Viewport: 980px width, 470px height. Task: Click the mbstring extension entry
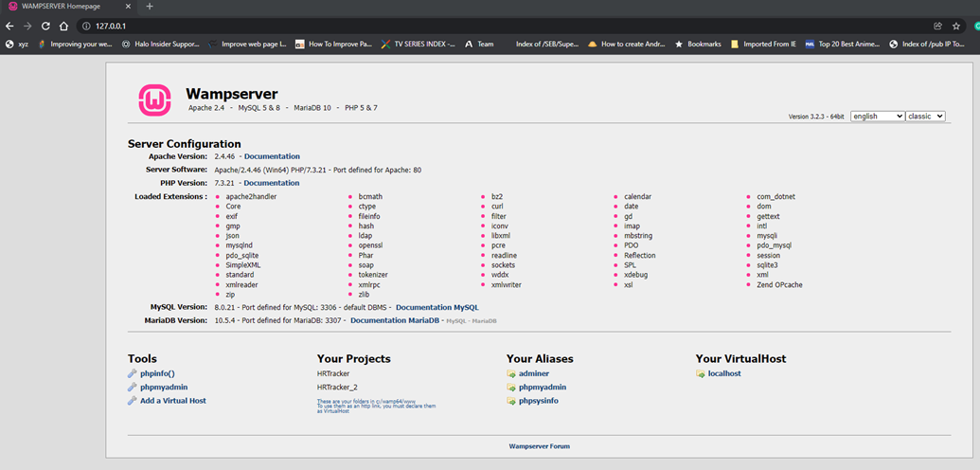click(639, 236)
